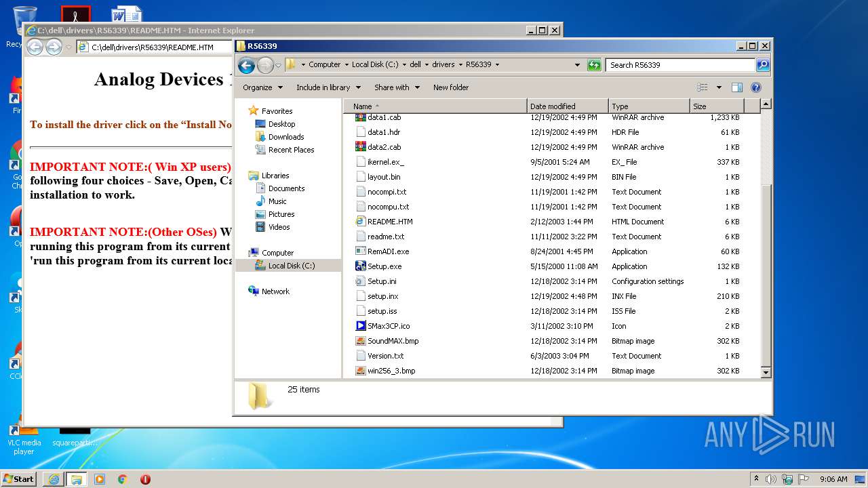Launch media player from taskbar
Viewport: 868px width, 488px height.
click(100, 479)
